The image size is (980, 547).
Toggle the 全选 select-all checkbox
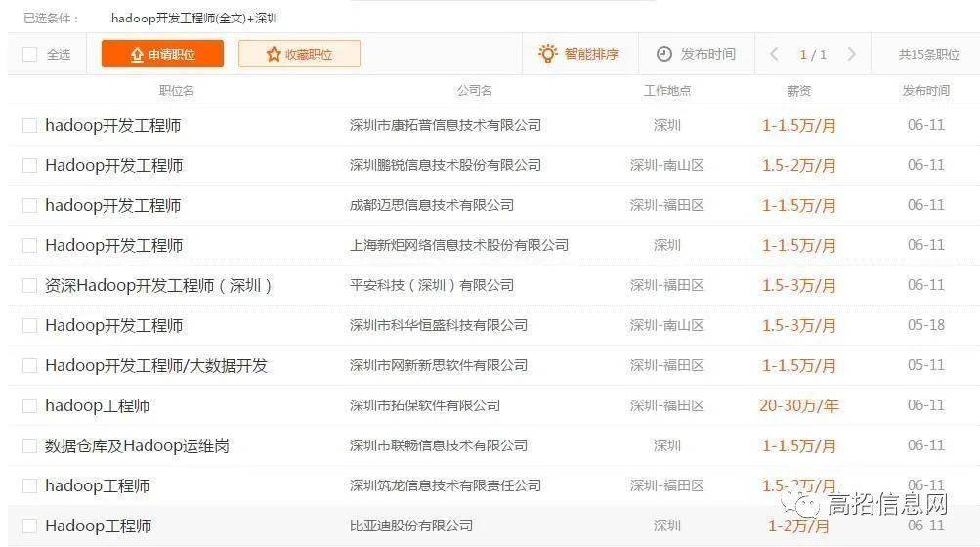(29, 55)
